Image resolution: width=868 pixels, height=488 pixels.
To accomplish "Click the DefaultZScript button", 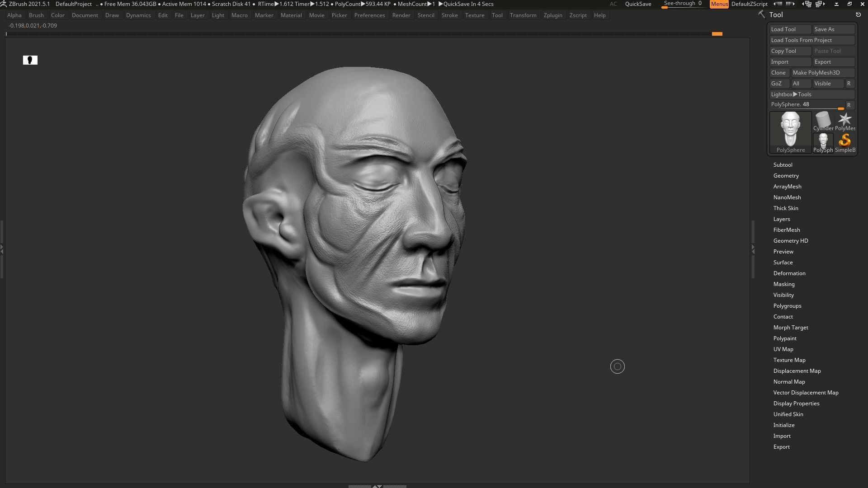I will (749, 4).
